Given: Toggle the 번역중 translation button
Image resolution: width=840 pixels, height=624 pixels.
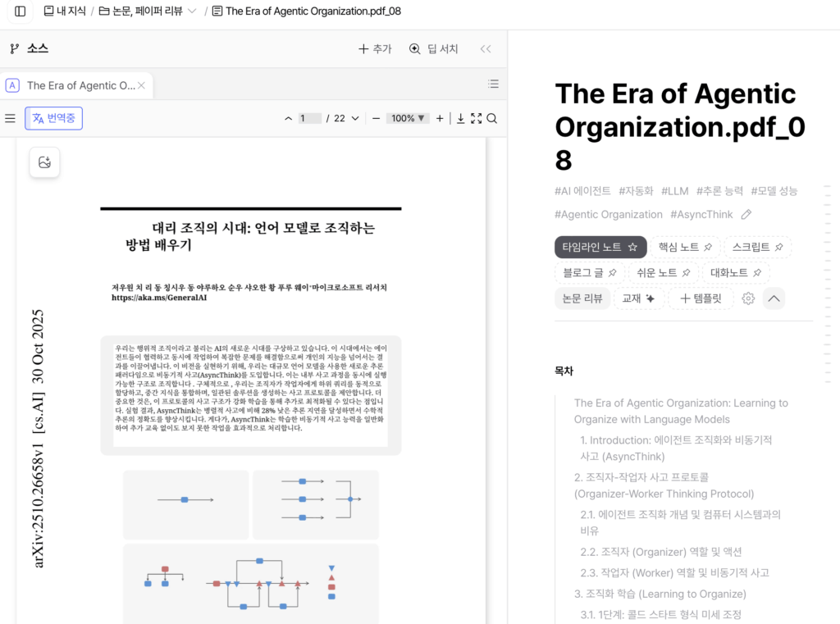Looking at the screenshot, I should coord(53,118).
